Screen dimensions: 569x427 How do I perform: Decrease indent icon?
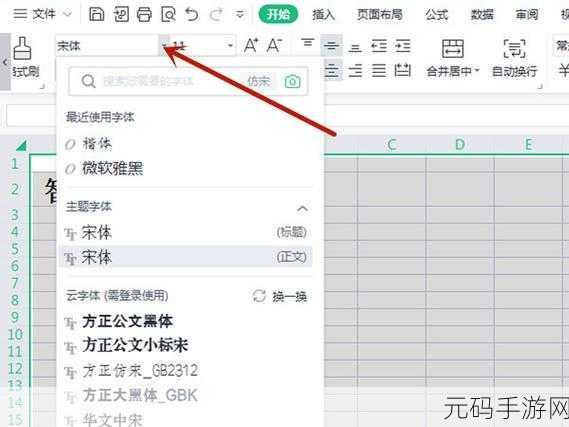coord(379,46)
